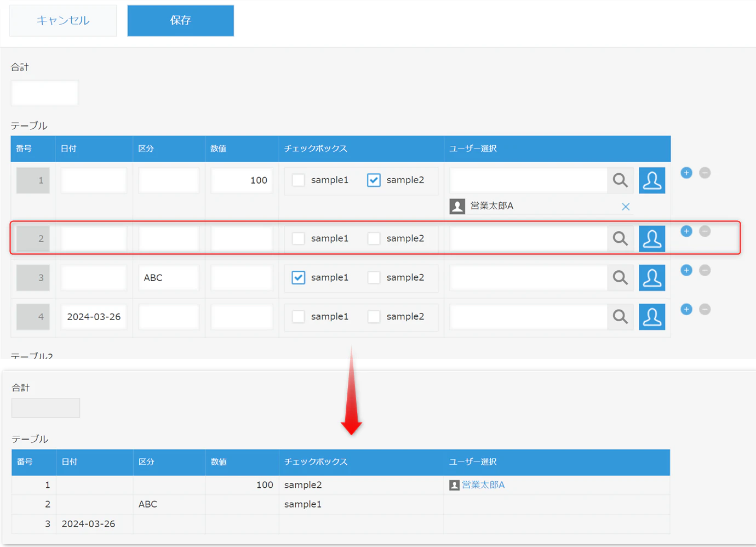Image resolution: width=756 pixels, height=547 pixels.
Task: Click the search icon in row 1
Action: click(x=620, y=180)
